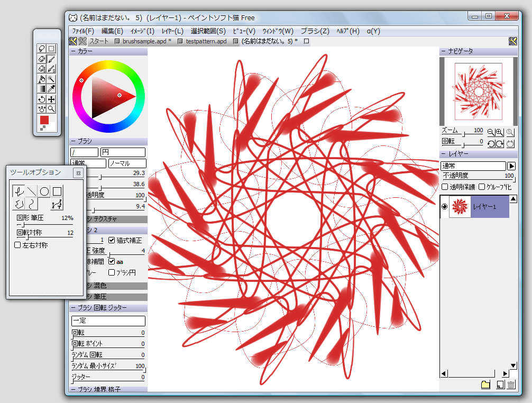The image size is (532, 403).
Task: Select the magnifier zoom tool in the toolbox
Action: [x=51, y=109]
